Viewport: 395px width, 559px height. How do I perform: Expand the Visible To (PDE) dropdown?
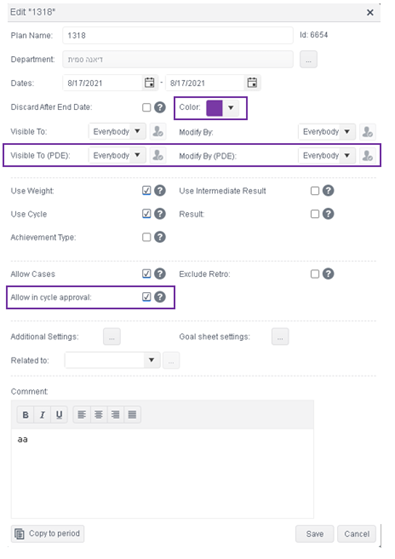[x=117, y=155]
